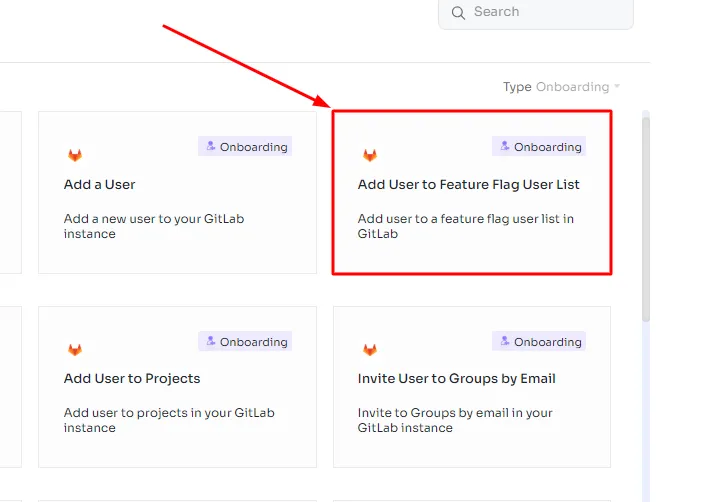The width and height of the screenshot is (720, 502).
Task: Open the Add User to Projects template
Action: pos(177,387)
